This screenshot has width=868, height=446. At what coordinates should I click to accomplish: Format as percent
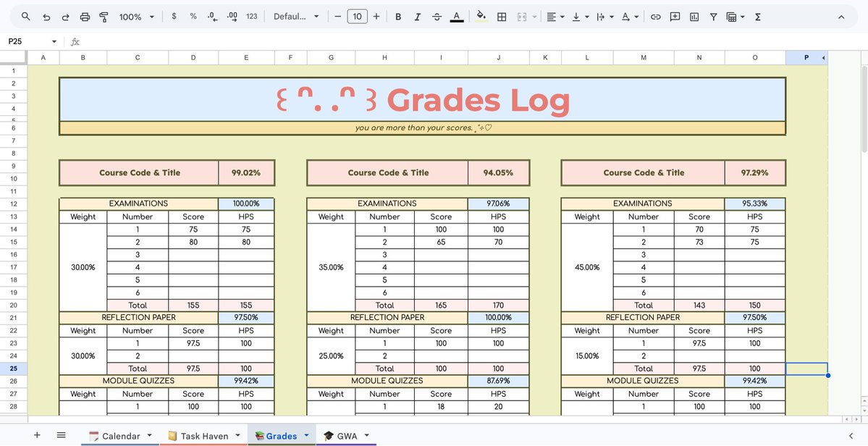[193, 17]
